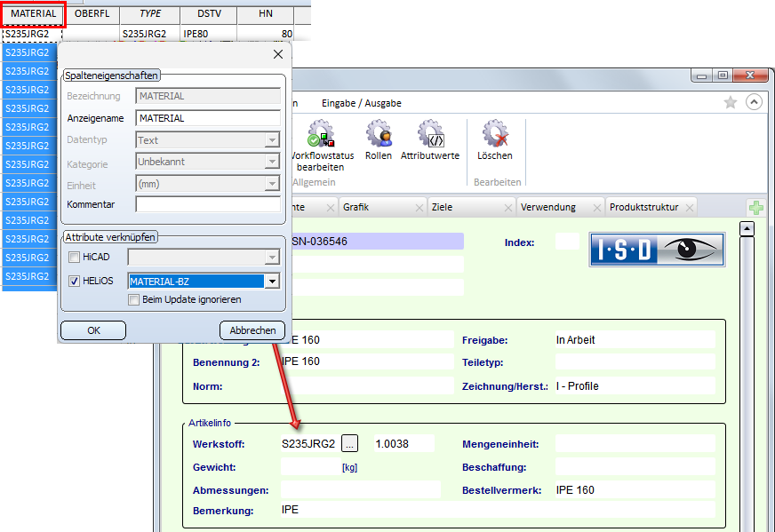The image size is (775, 532).
Task: Open Attributwerte from the ribbon
Action: click(430, 134)
